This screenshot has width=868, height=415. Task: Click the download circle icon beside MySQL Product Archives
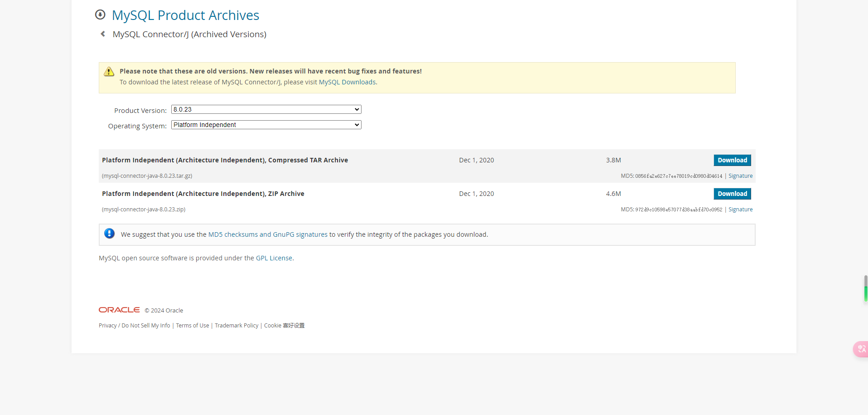click(x=100, y=15)
